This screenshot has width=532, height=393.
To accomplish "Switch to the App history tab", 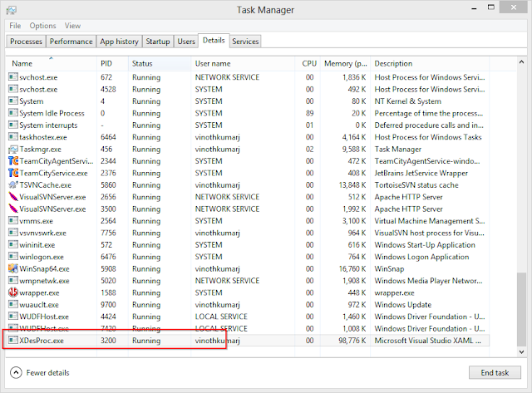I will pos(119,42).
